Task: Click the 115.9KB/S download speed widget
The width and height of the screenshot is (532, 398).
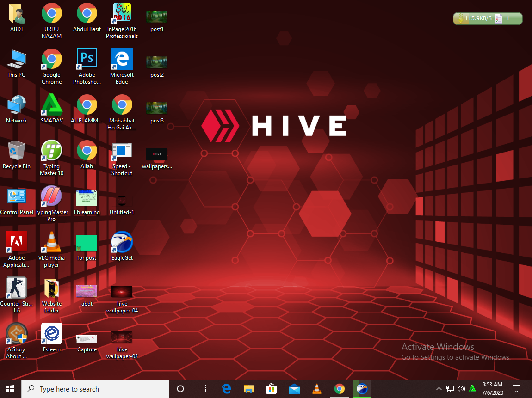Action: pyautogui.click(x=488, y=18)
